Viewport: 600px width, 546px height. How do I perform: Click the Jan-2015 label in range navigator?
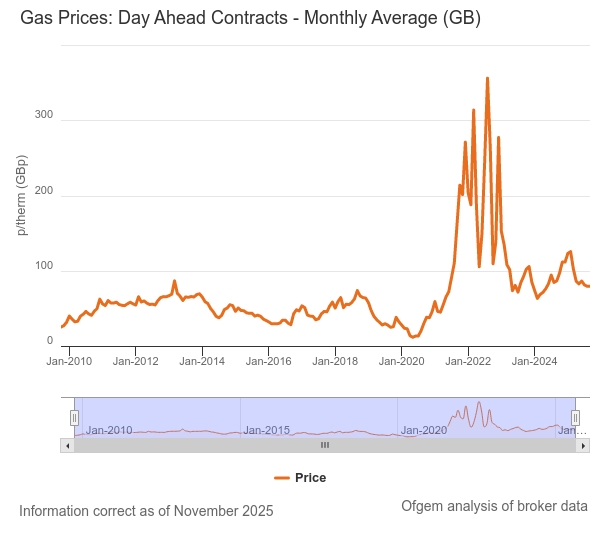coord(267,430)
